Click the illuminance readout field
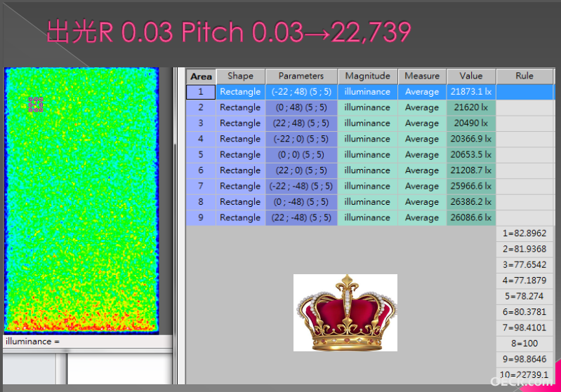 point(88,342)
